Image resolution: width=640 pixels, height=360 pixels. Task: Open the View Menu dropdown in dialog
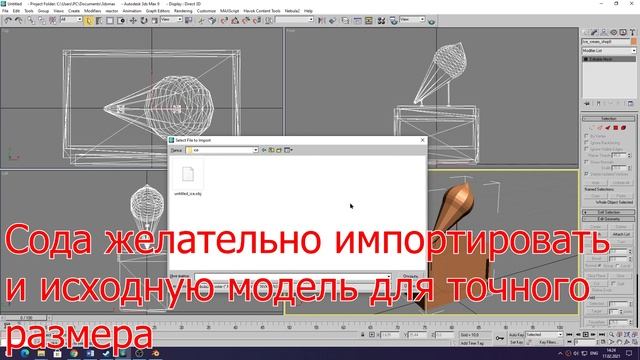click(x=288, y=150)
